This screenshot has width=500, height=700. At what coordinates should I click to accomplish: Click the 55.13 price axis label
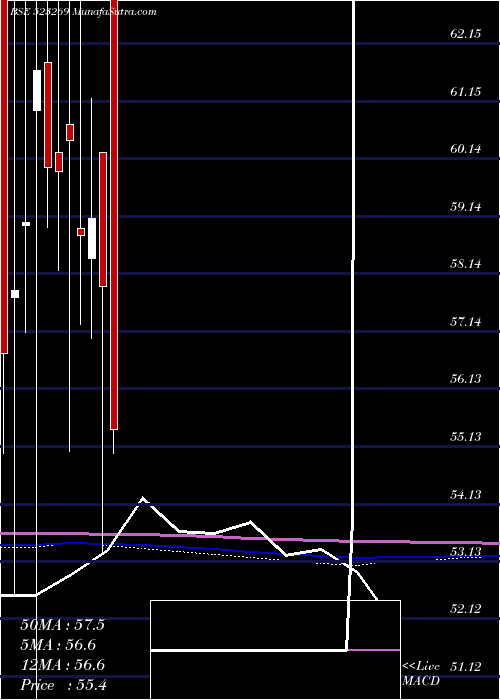pos(466,437)
